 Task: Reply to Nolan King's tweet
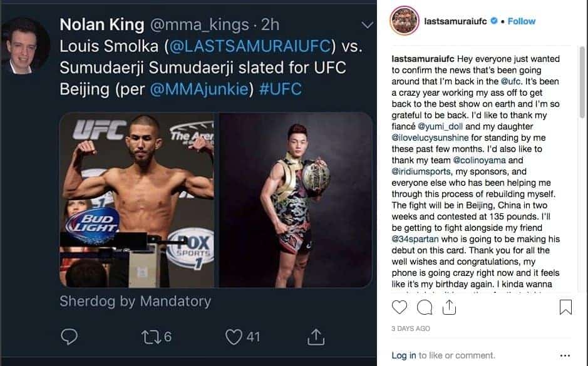[x=69, y=337]
